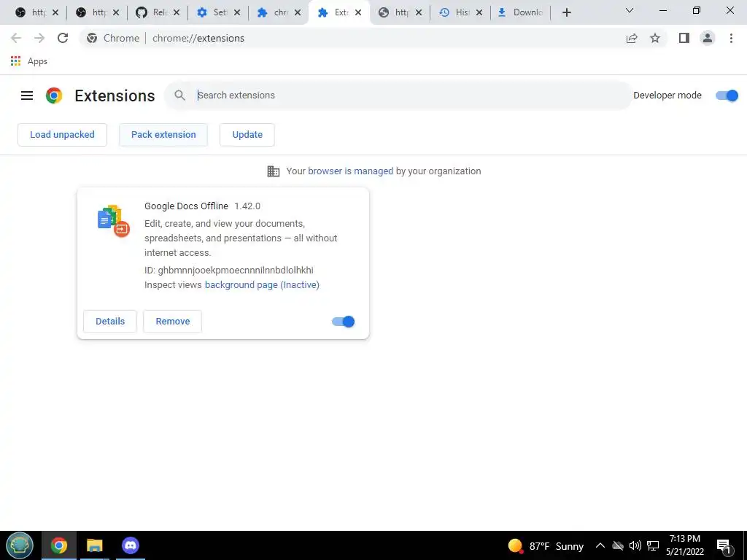747x560 pixels.
Task: Open the 'browser is managed' link
Action: click(351, 171)
